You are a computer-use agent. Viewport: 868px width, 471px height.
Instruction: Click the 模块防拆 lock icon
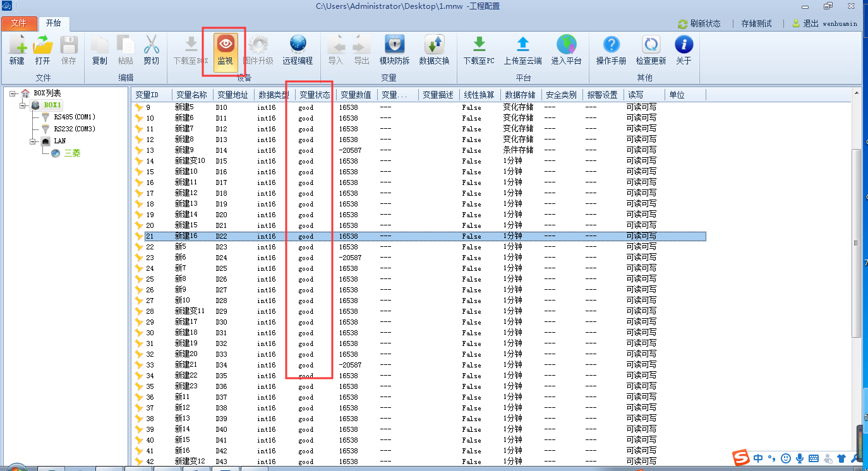click(x=394, y=49)
